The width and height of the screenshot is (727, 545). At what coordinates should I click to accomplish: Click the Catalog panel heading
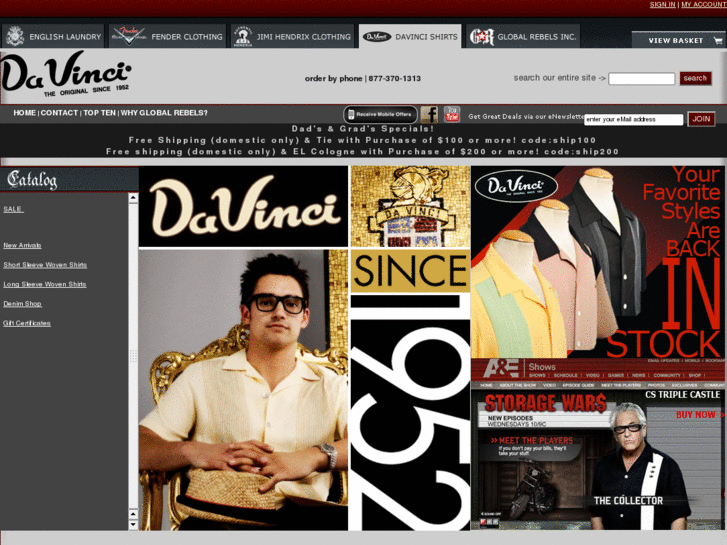[x=69, y=180]
